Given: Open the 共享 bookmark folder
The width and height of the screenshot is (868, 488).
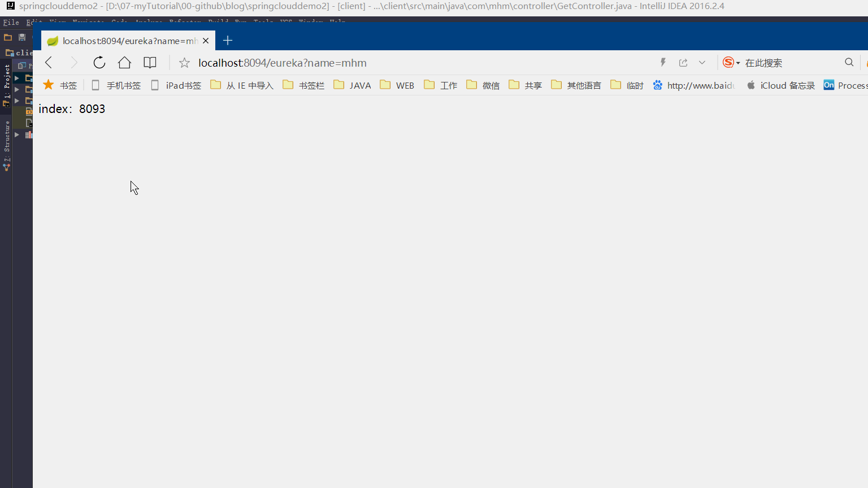Looking at the screenshot, I should click(526, 85).
